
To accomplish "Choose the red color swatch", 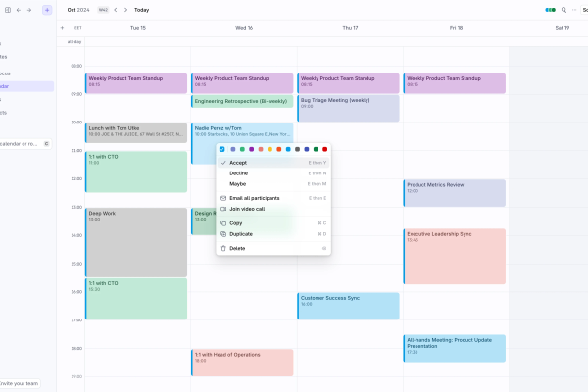I will [x=324, y=149].
